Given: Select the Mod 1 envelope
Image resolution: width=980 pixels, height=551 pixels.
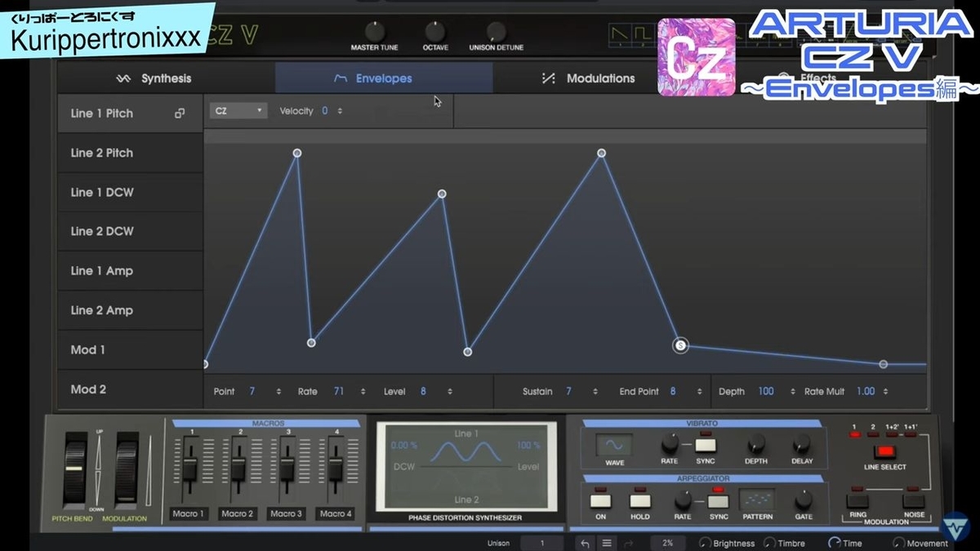Looking at the screenshot, I should 130,349.
